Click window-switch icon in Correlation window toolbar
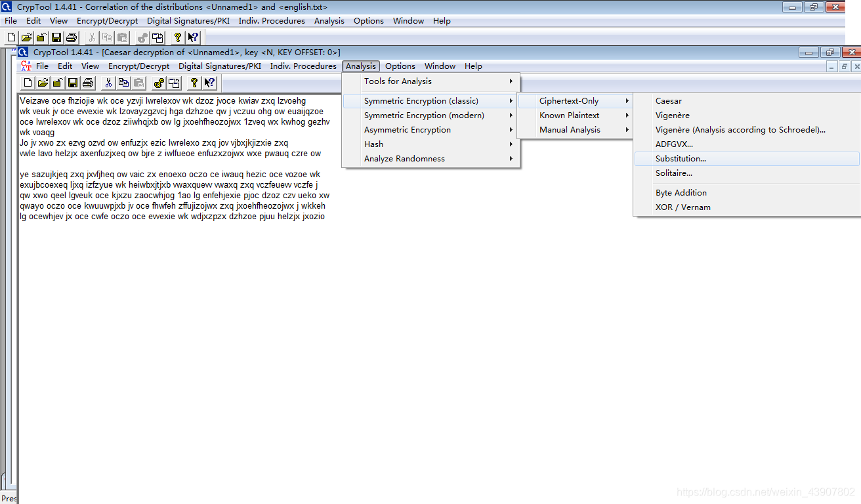The width and height of the screenshot is (861, 504). point(157,37)
